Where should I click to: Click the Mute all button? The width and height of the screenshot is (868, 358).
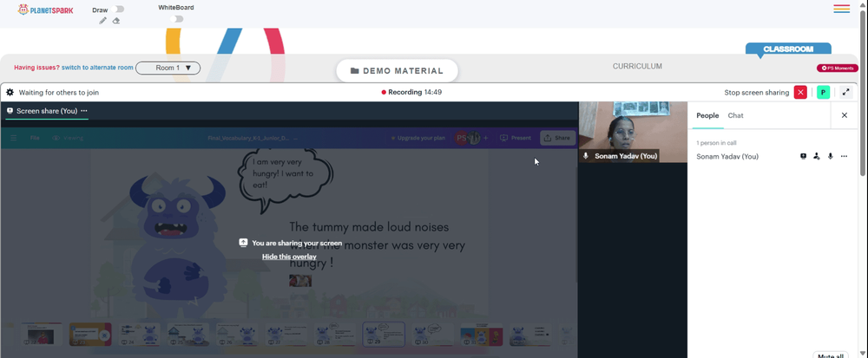(x=831, y=355)
